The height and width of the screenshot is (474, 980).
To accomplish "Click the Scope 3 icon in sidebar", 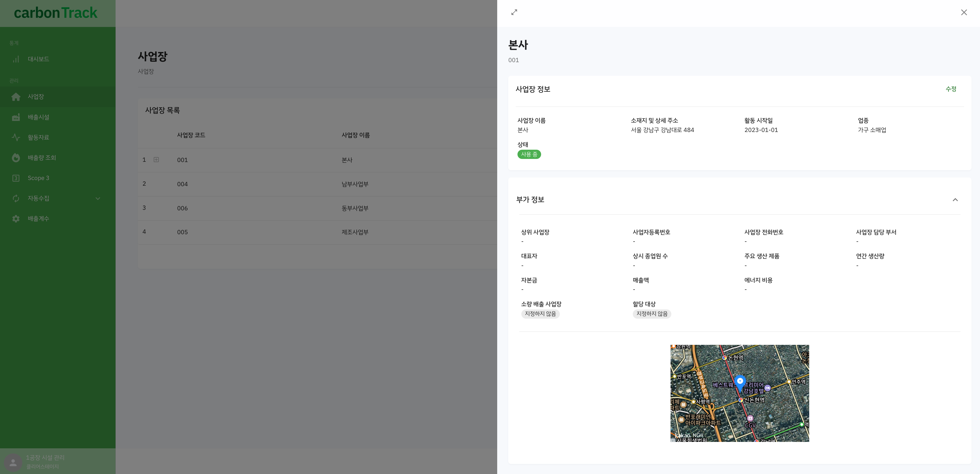I will click(x=16, y=178).
